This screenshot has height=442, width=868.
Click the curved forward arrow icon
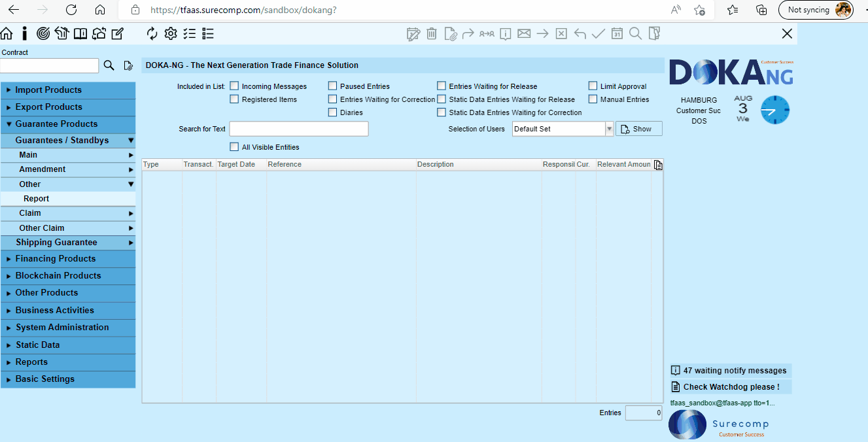pos(468,34)
